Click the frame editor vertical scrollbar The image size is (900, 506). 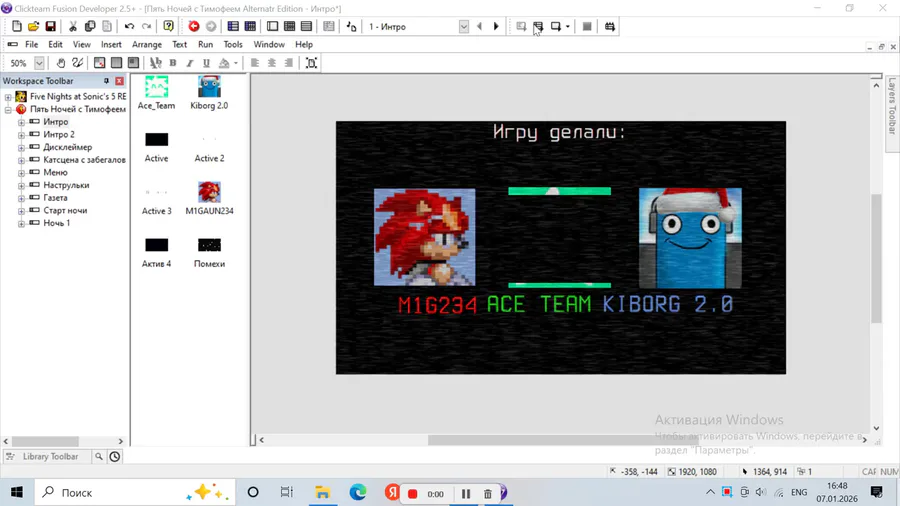tap(876, 258)
